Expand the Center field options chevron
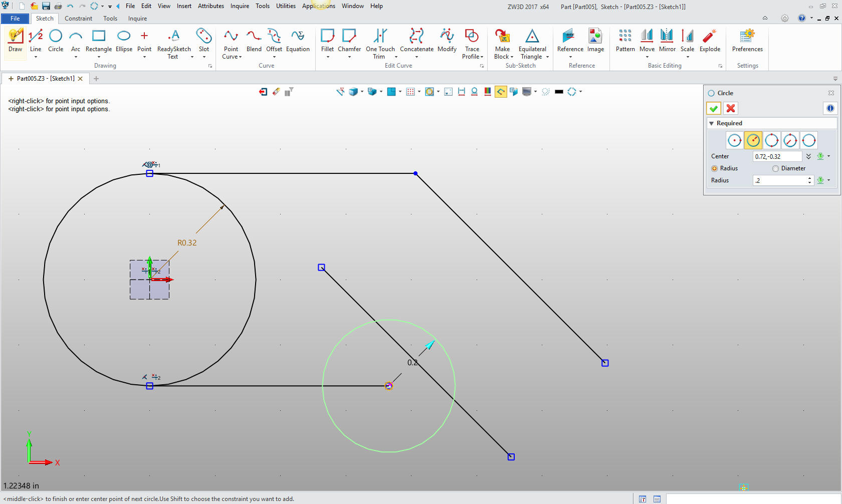 808,156
